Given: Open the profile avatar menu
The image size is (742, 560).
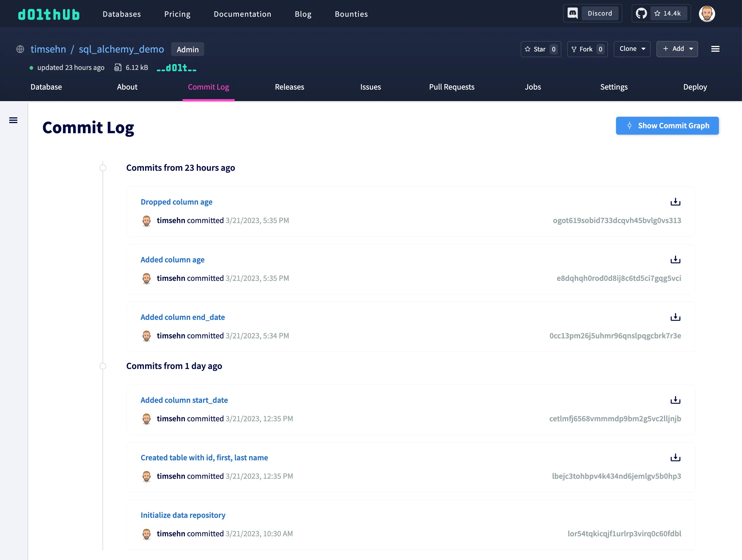Looking at the screenshot, I should tap(707, 13).
